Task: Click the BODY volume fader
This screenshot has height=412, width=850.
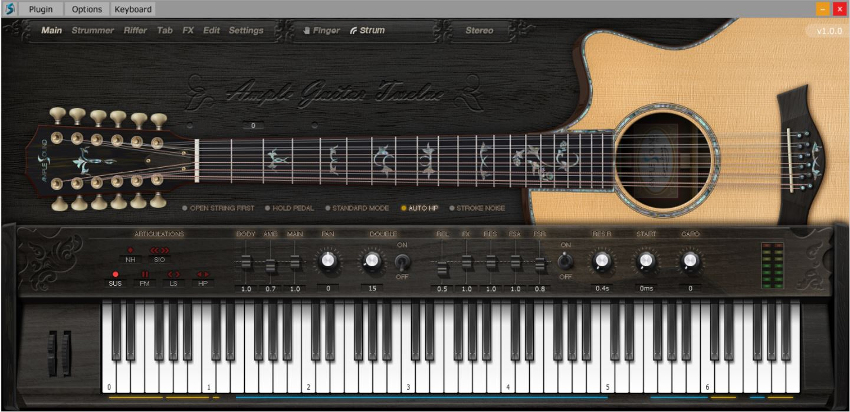Action: [246, 263]
